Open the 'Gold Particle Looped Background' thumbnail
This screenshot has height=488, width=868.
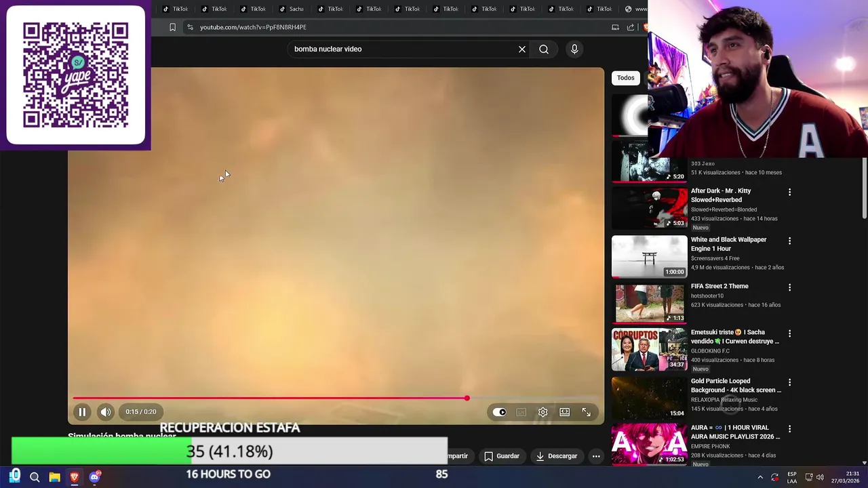[x=650, y=397]
